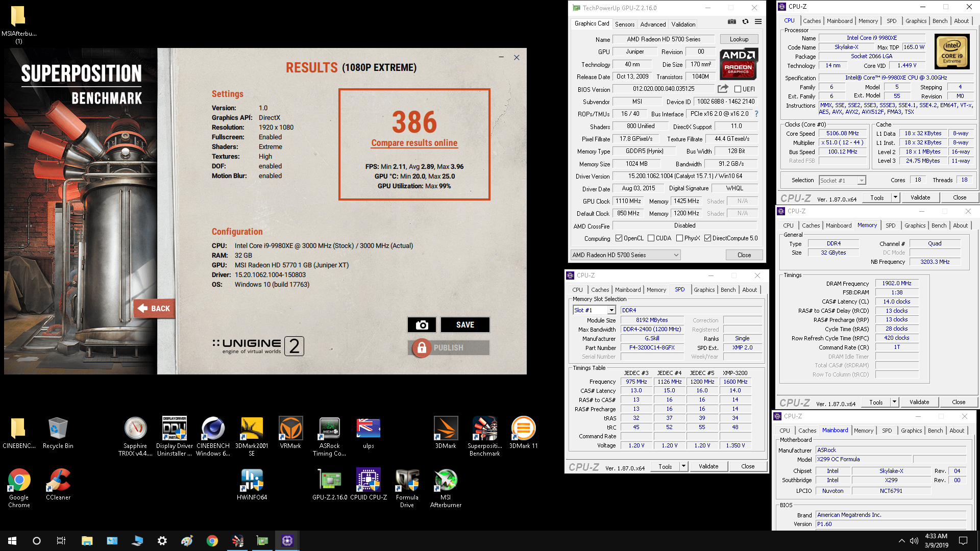Open Bench tab in CPU-Z SPD window
Screen dimensions: 980x551
(x=728, y=290)
